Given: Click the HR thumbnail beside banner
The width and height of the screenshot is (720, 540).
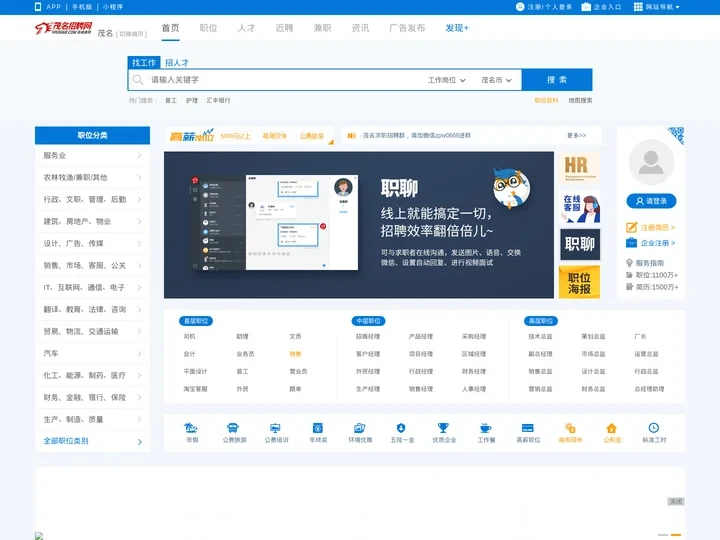Looking at the screenshot, I should (579, 168).
